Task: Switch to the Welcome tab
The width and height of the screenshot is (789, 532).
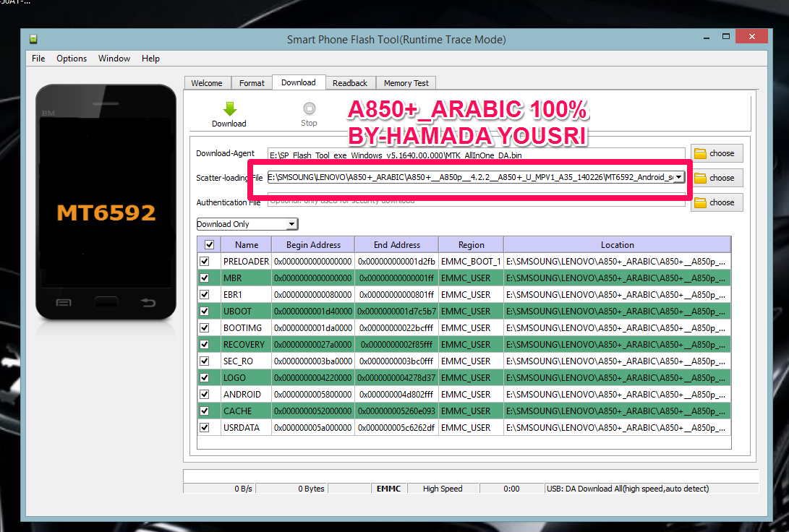Action: 207,83
